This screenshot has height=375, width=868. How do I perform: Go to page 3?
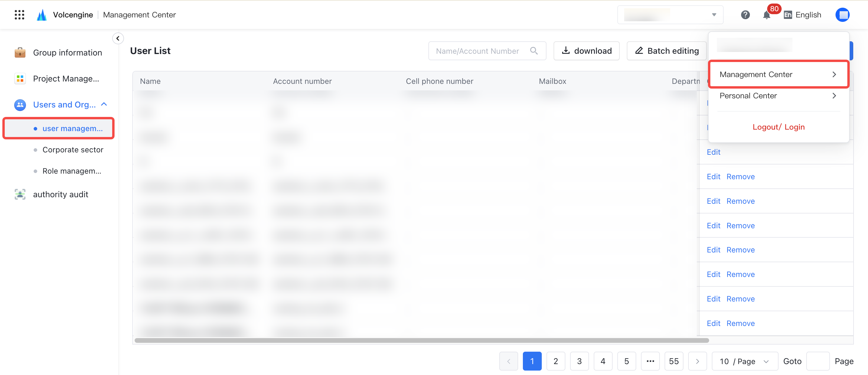tap(579, 361)
